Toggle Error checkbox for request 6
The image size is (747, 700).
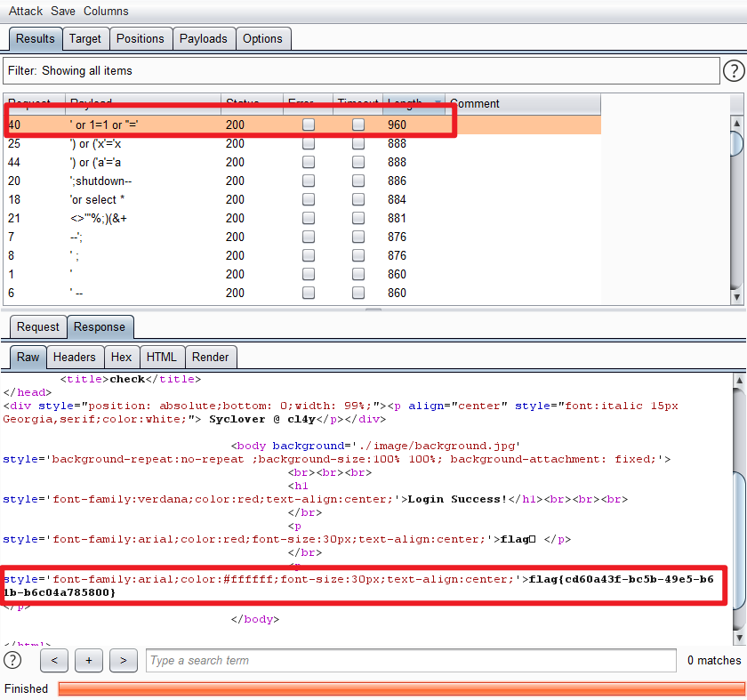click(x=309, y=293)
